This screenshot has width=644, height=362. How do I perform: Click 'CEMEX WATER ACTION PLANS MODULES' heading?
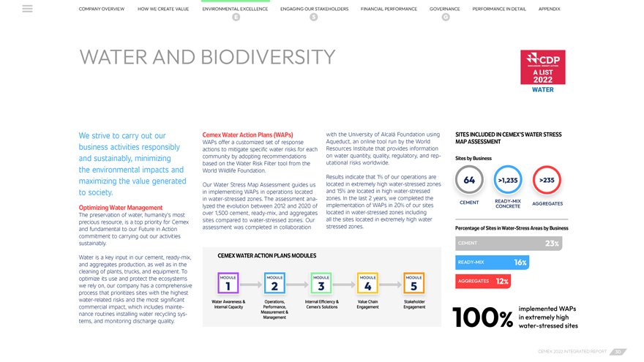267,256
